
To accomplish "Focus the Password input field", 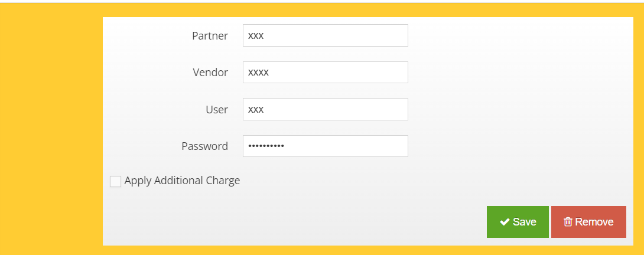I will pyautogui.click(x=326, y=146).
